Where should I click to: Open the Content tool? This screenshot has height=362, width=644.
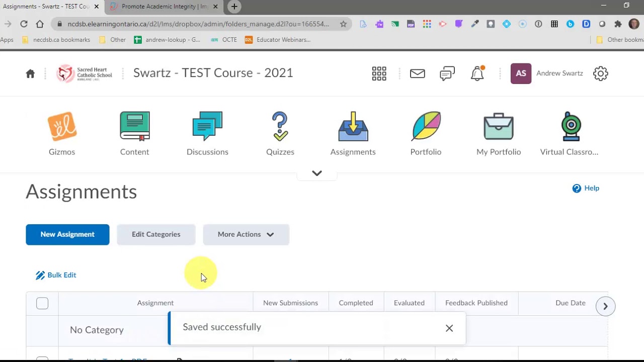pyautogui.click(x=134, y=134)
